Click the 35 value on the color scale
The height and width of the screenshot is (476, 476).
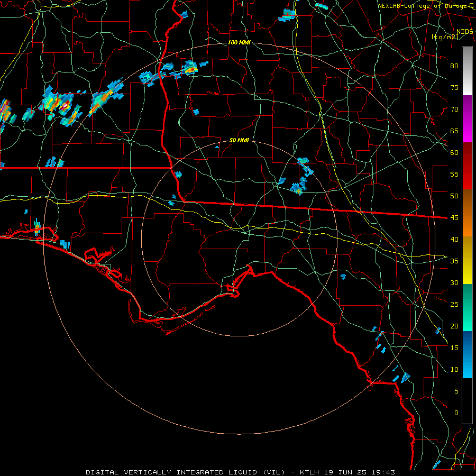pos(454,261)
